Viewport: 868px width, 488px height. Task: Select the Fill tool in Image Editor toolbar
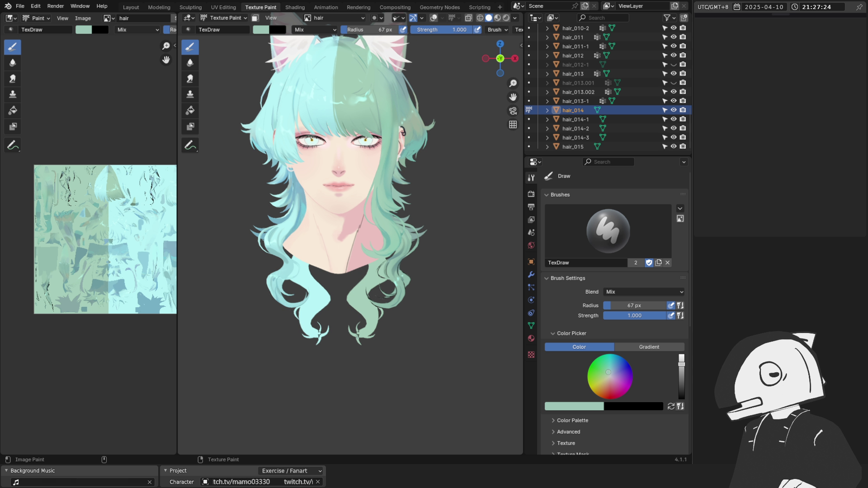click(x=13, y=110)
